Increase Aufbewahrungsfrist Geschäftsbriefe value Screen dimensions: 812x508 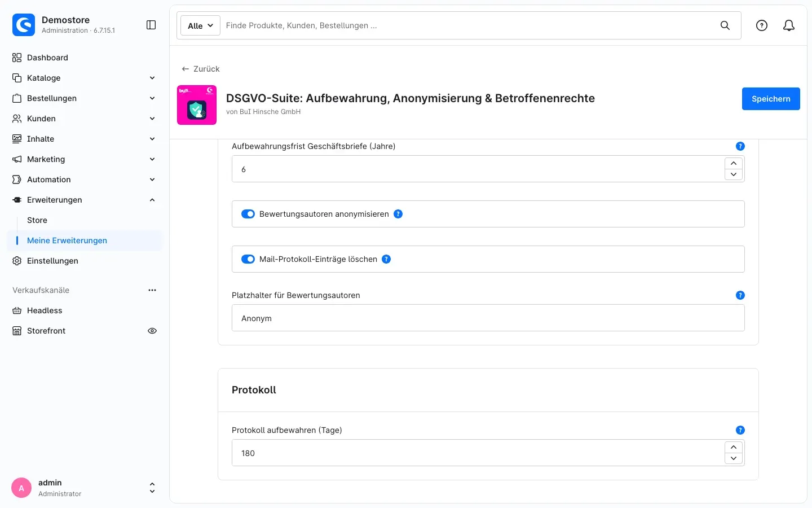(x=734, y=163)
